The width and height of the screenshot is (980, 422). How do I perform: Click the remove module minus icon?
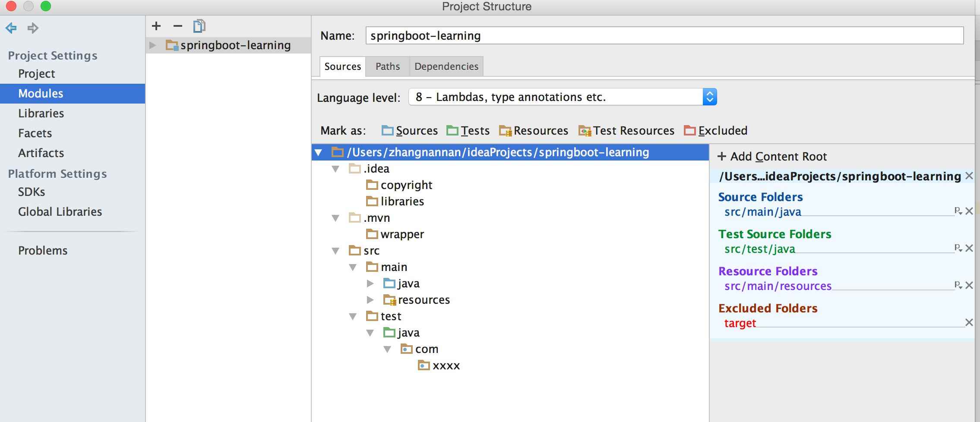coord(177,26)
